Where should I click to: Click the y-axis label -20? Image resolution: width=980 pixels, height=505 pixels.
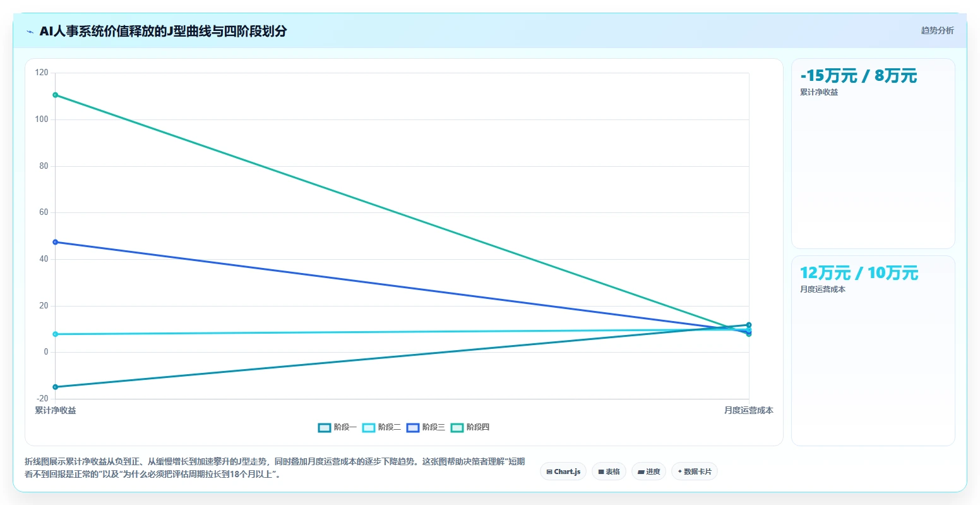(x=42, y=399)
